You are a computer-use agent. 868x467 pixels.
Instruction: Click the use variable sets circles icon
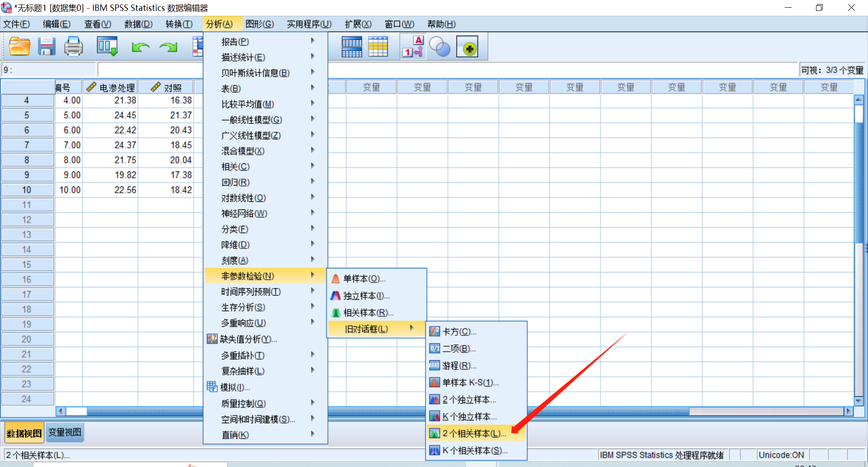pos(439,47)
